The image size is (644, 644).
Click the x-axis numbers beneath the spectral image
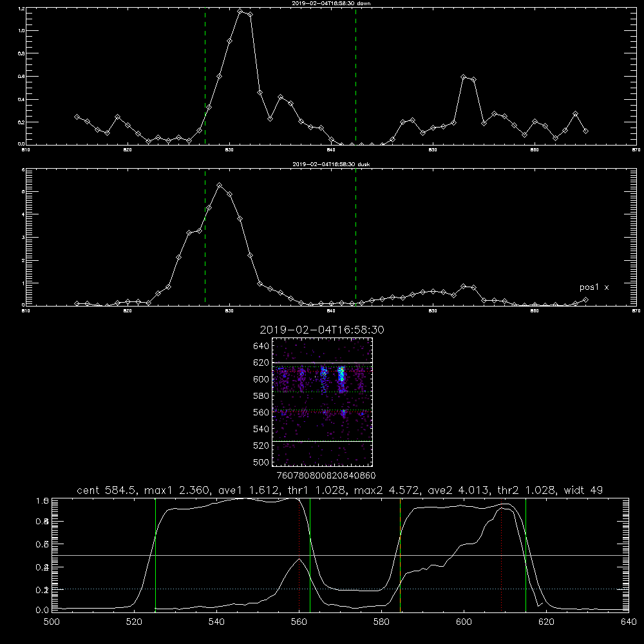(327, 476)
